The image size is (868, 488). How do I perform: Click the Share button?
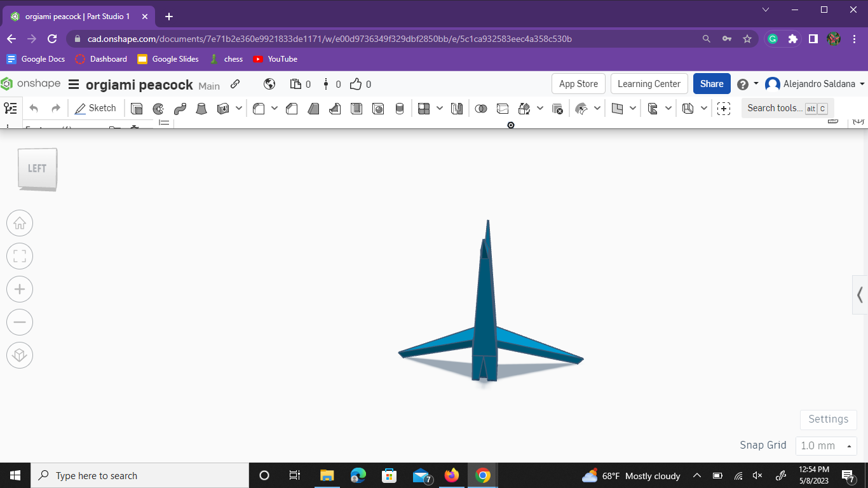711,83
